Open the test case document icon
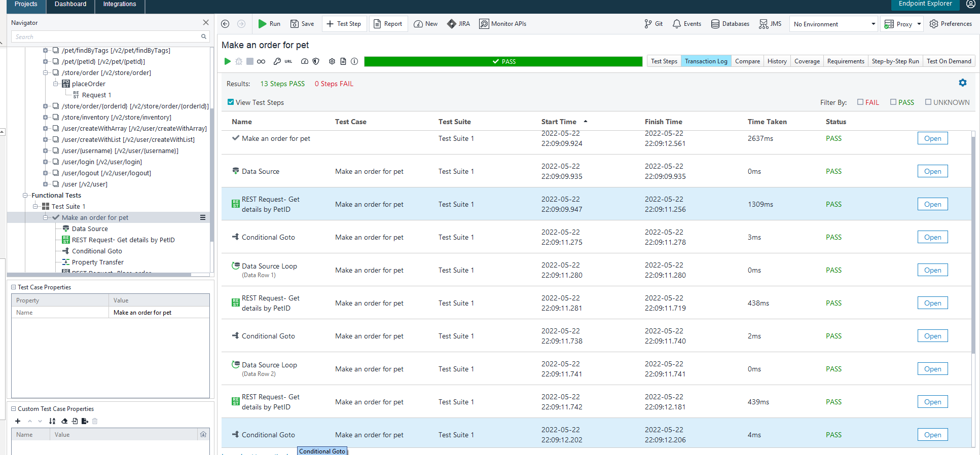The image size is (980, 455). (343, 61)
